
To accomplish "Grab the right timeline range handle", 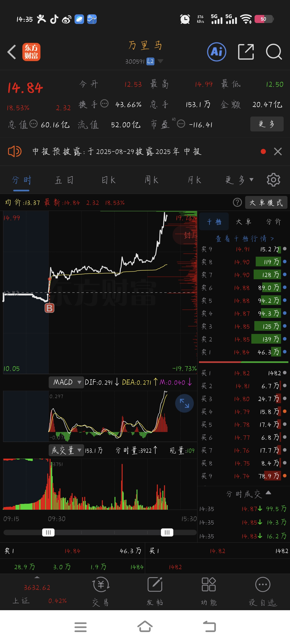I will click(x=167, y=532).
